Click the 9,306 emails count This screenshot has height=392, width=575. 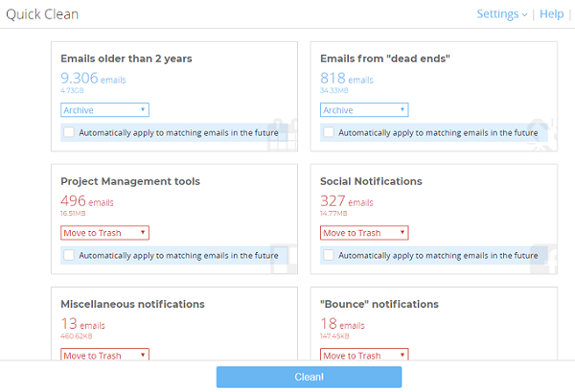pyautogui.click(x=93, y=80)
